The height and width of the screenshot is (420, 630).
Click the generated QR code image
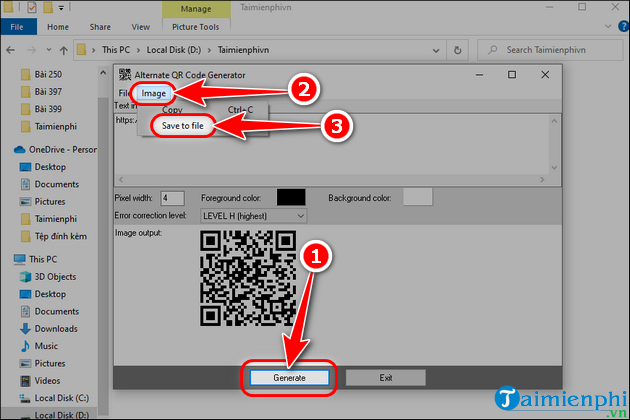(248, 278)
